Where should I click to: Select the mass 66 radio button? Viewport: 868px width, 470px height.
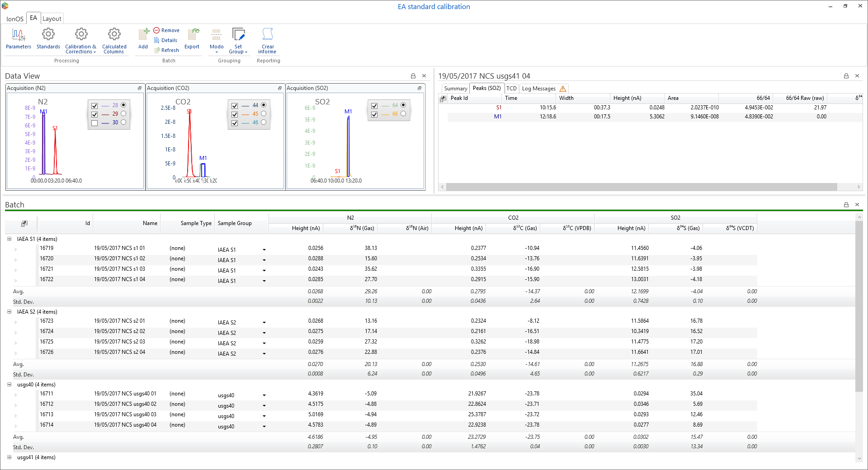coord(403,114)
